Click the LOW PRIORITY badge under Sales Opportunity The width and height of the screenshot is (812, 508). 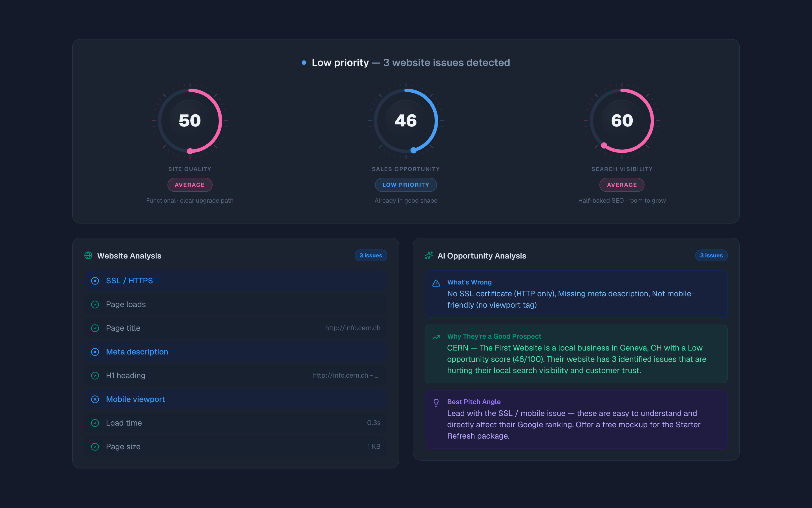(406, 185)
